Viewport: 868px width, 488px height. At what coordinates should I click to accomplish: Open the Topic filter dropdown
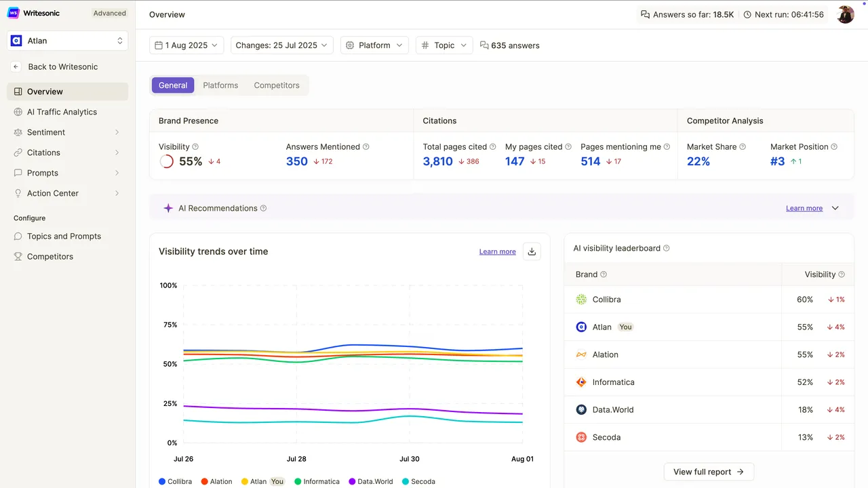point(444,45)
